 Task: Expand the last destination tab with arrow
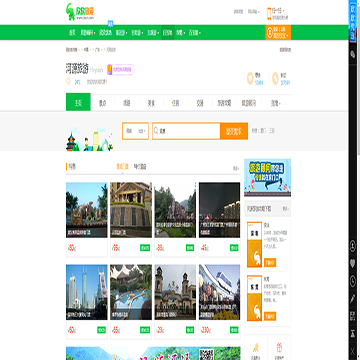pyautogui.click(x=275, y=104)
